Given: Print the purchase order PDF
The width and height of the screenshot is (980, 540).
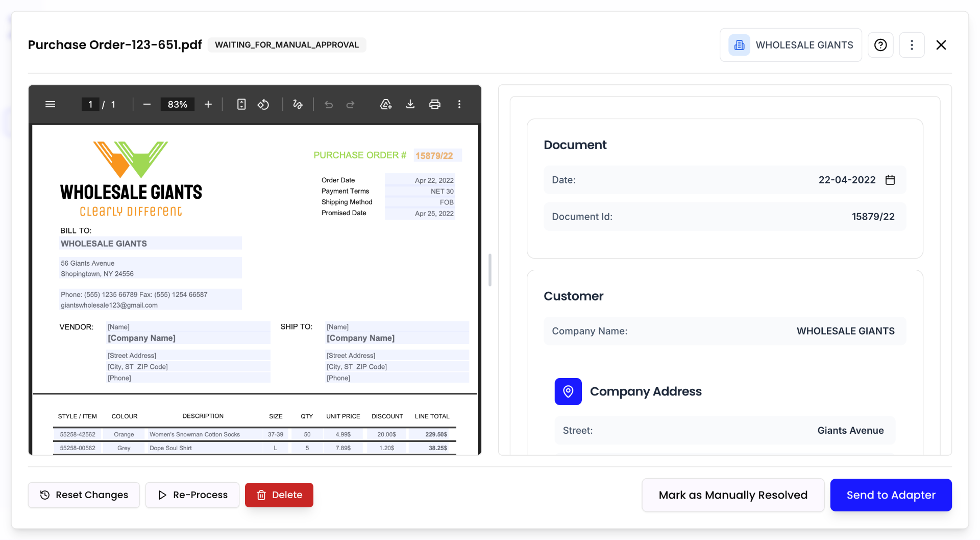Looking at the screenshot, I should [x=435, y=104].
